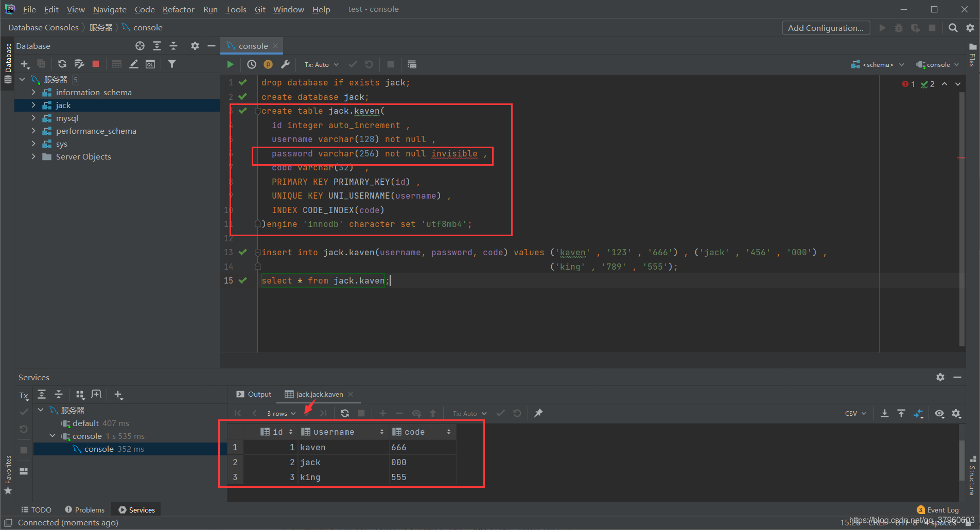Screen dimensions: 980x530
Task: Click the red Disconnect square in Database toolbar
Action: (x=96, y=64)
